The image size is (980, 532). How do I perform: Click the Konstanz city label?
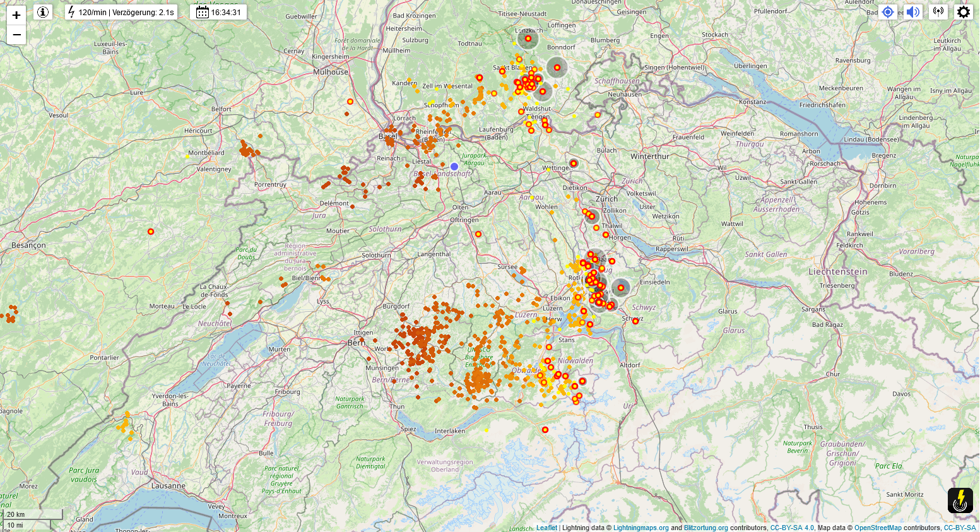[x=753, y=102]
